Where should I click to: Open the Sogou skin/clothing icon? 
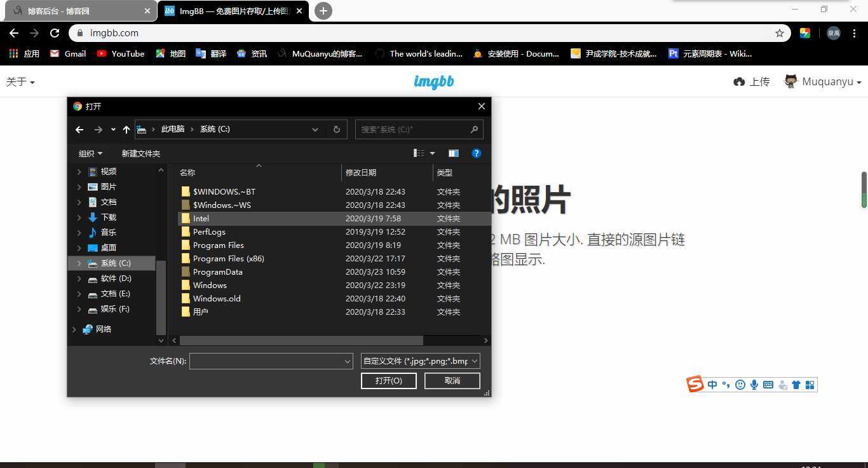pos(796,384)
